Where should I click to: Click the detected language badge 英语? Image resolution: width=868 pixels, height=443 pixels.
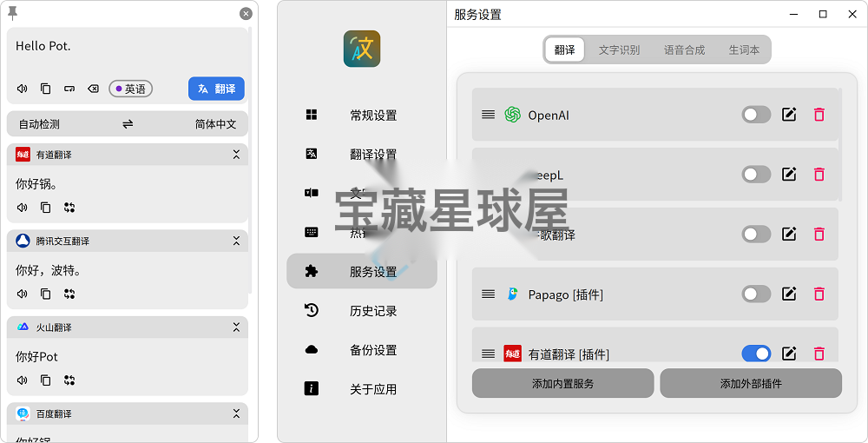point(130,89)
